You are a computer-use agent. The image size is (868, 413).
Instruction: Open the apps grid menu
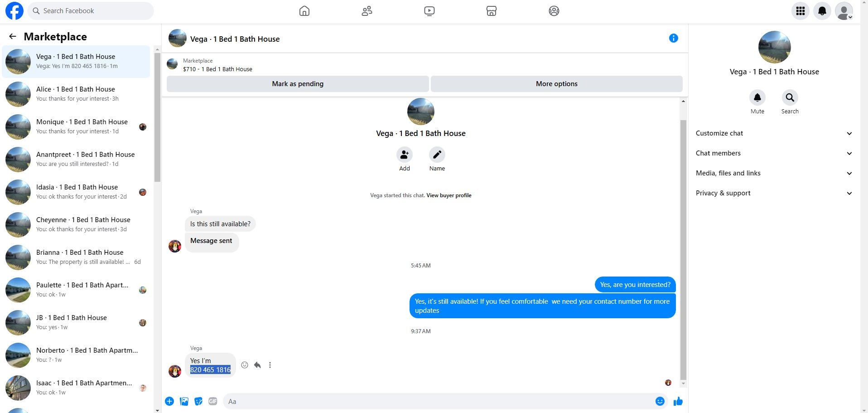coord(800,11)
